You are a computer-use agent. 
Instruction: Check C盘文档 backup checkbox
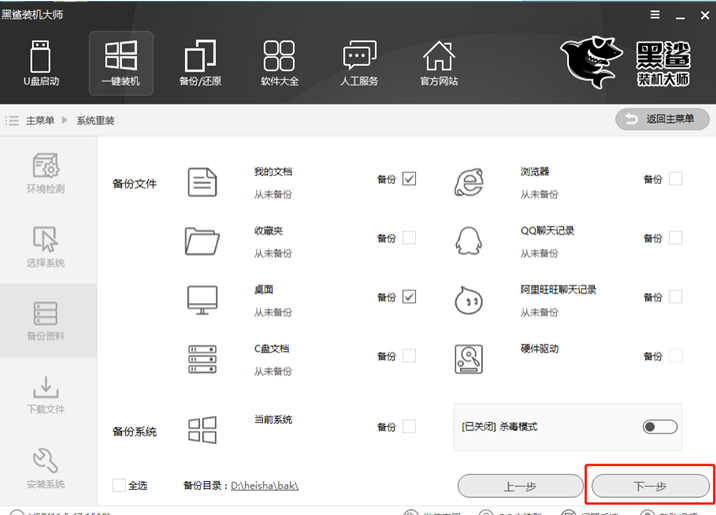point(409,356)
